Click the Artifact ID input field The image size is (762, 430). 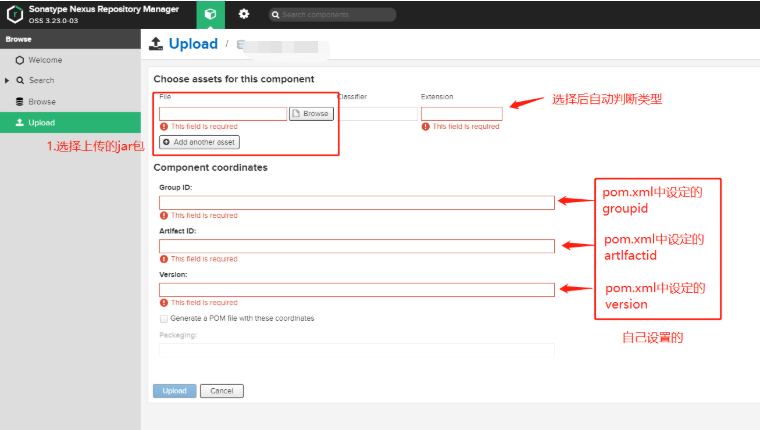tap(357, 246)
